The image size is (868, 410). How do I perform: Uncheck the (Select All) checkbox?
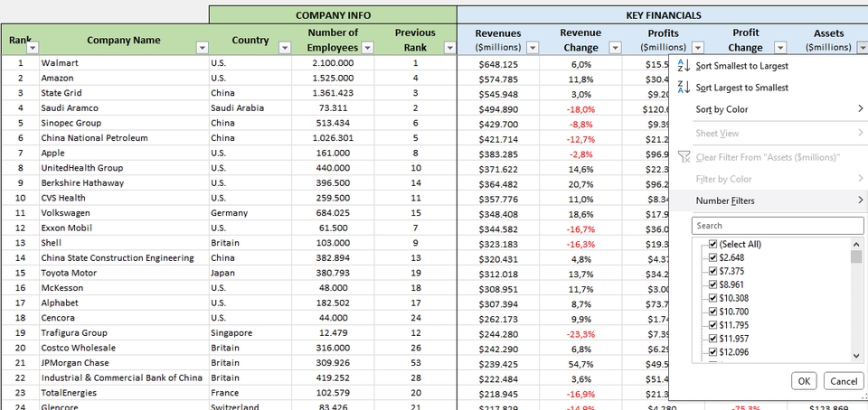pyautogui.click(x=713, y=244)
